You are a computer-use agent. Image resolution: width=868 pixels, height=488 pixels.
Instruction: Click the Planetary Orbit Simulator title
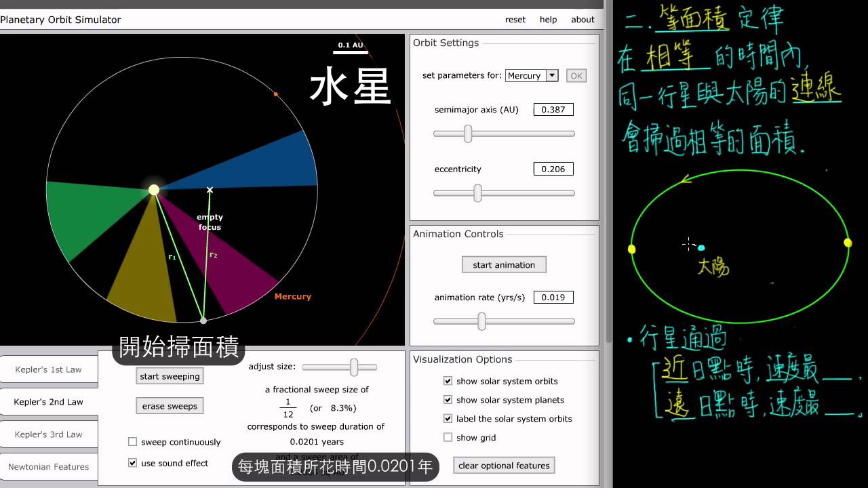[60, 20]
